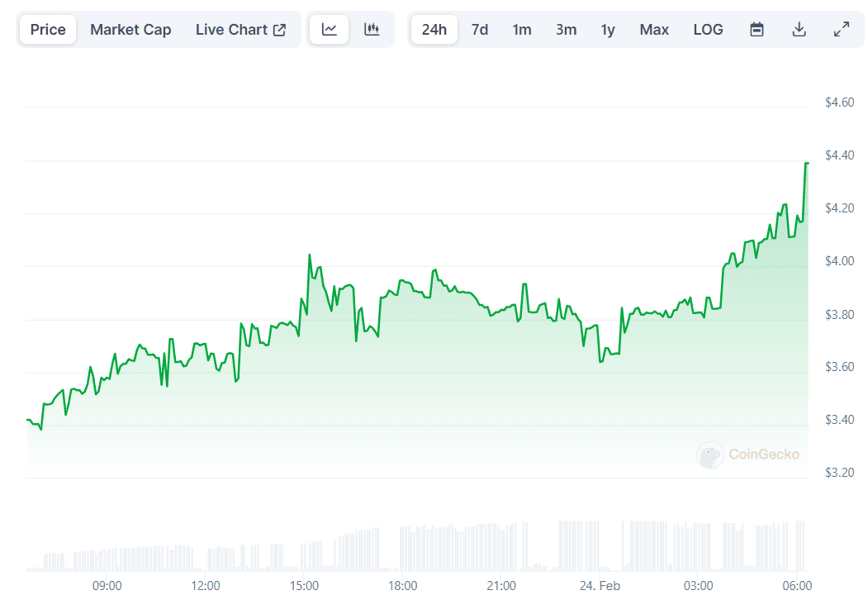
Task: Select the Max time range
Action: tap(654, 30)
